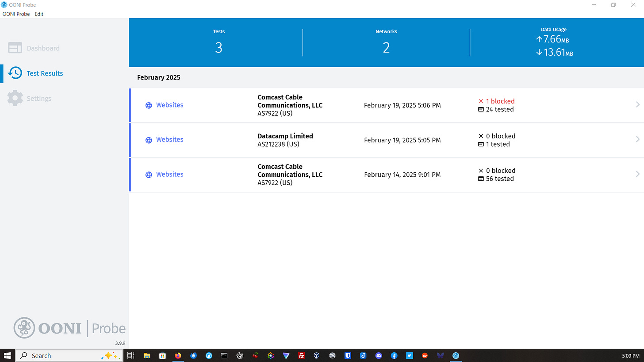644x362 pixels.
Task: Open Windows Start menu
Action: tap(7, 355)
